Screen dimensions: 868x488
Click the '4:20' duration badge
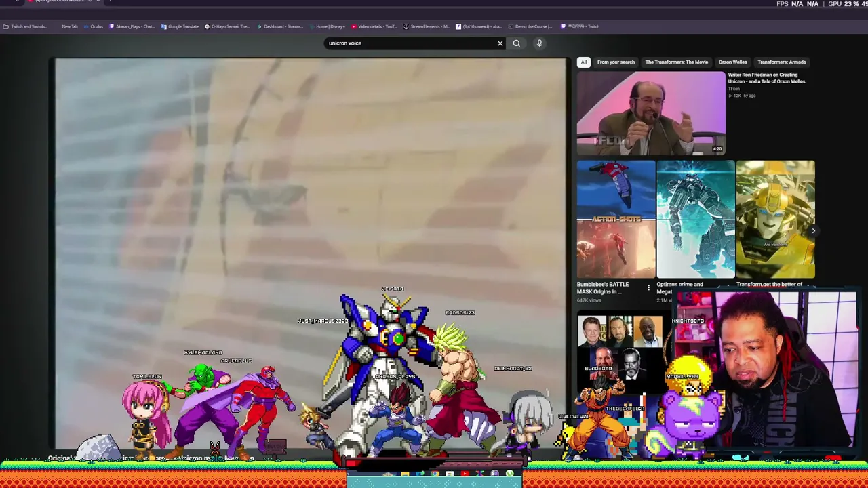click(x=717, y=149)
